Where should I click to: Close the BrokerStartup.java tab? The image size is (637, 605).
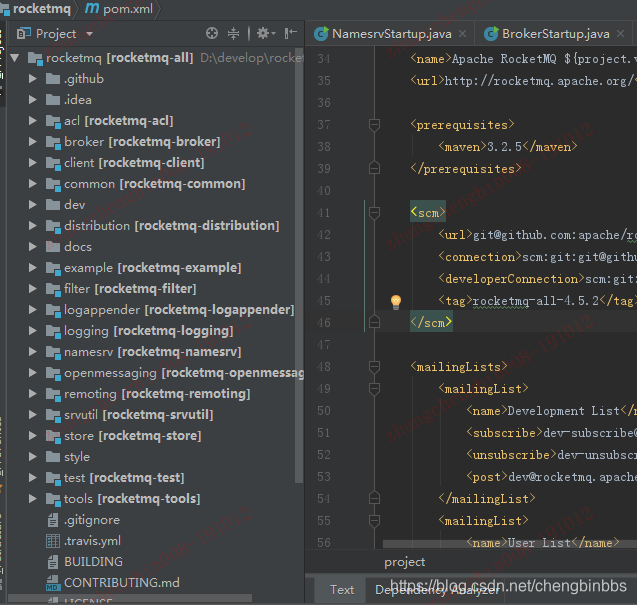(x=620, y=34)
